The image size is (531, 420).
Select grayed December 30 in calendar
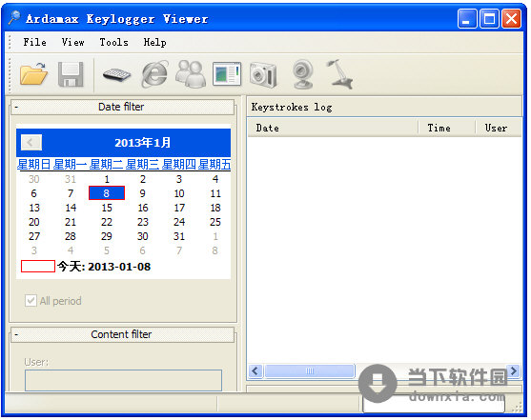pos(34,179)
